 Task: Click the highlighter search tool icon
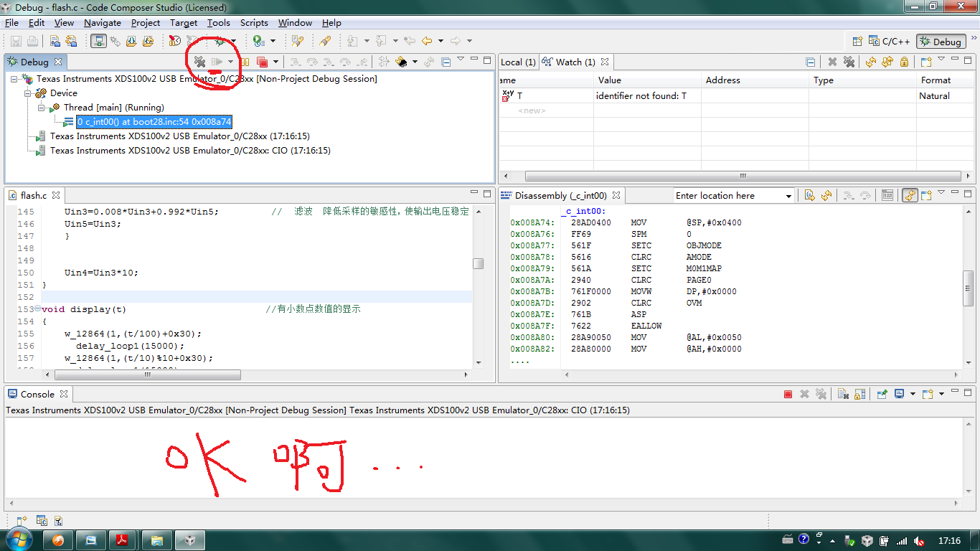pos(325,42)
